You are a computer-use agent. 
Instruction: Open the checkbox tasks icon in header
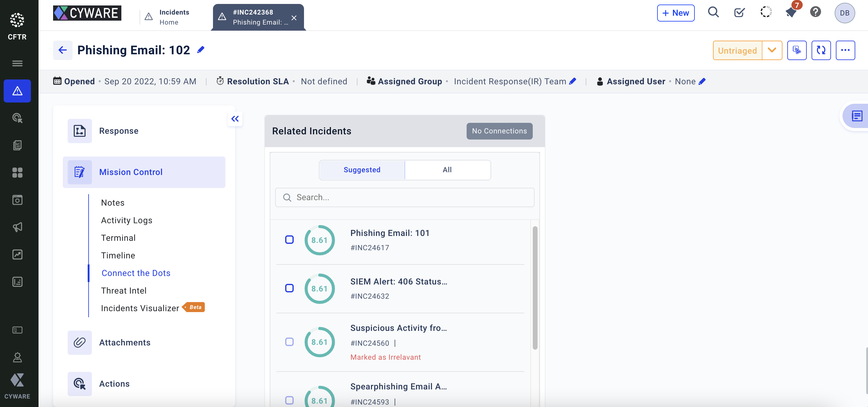pos(739,12)
